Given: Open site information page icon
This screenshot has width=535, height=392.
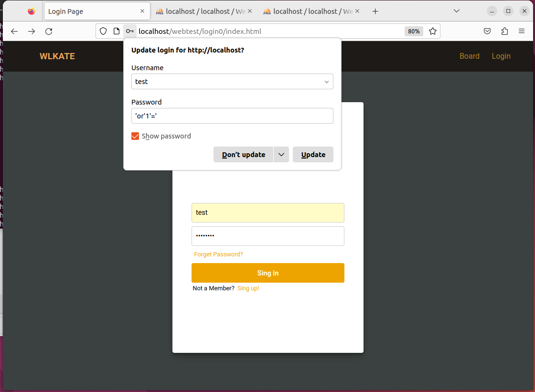Looking at the screenshot, I should (x=117, y=32).
